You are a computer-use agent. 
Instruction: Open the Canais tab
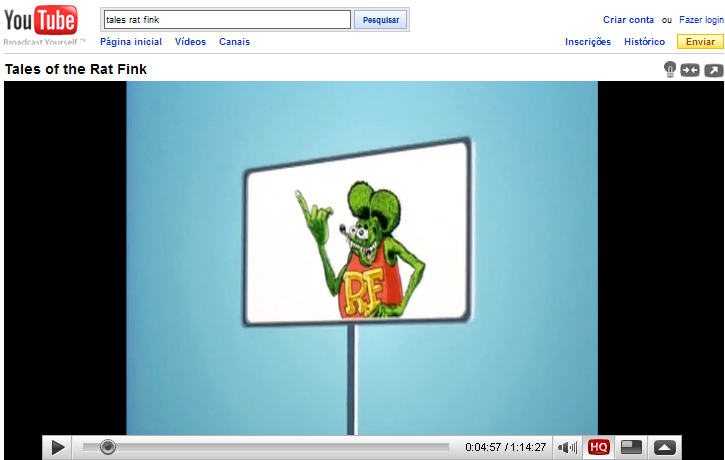(x=234, y=42)
